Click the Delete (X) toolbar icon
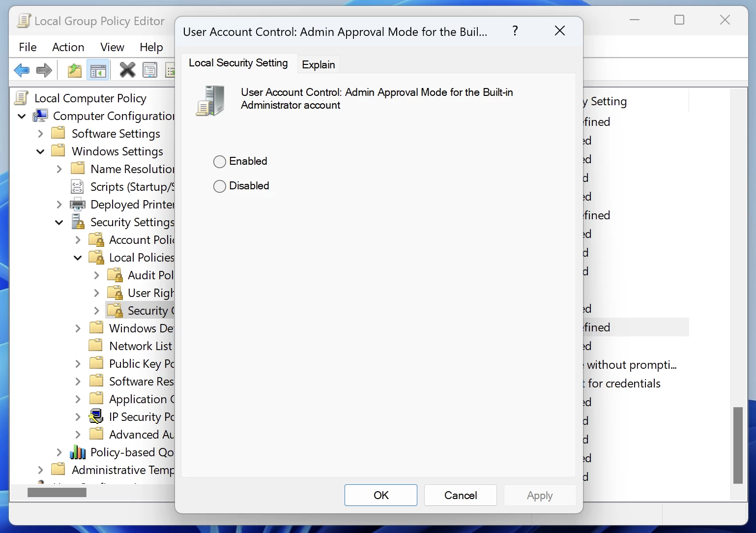Image resolution: width=756 pixels, height=533 pixels. [x=127, y=70]
